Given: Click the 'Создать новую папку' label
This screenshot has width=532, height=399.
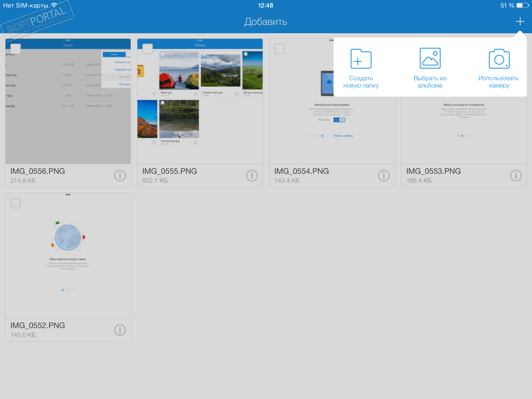Looking at the screenshot, I should tap(361, 82).
